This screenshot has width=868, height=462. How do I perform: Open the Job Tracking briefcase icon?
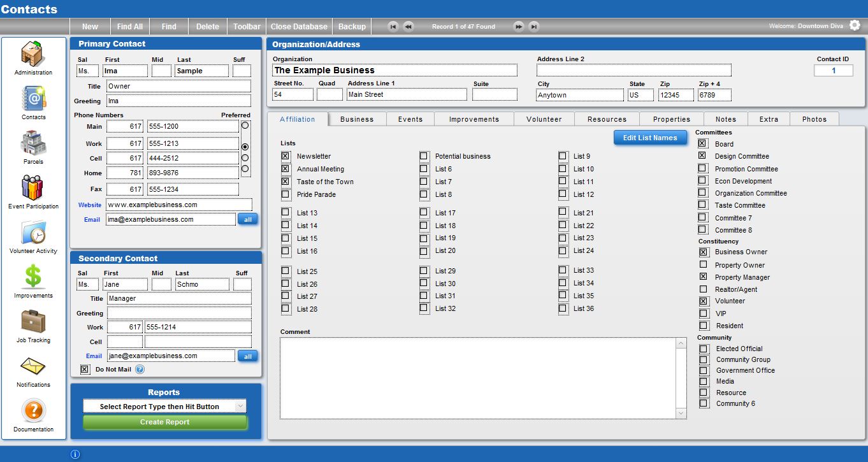[x=33, y=322]
